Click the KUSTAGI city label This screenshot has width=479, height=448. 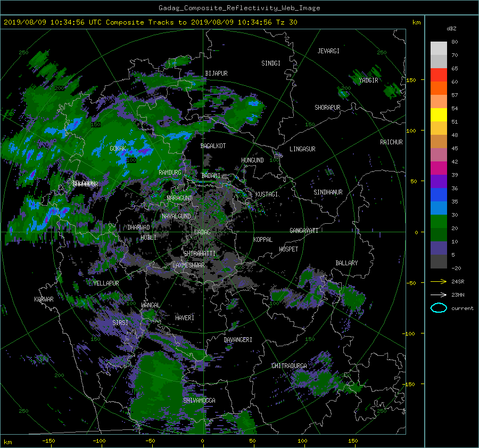[267, 194]
